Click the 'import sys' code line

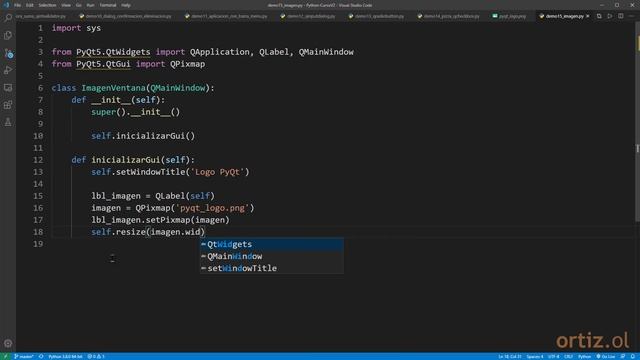[76, 28]
